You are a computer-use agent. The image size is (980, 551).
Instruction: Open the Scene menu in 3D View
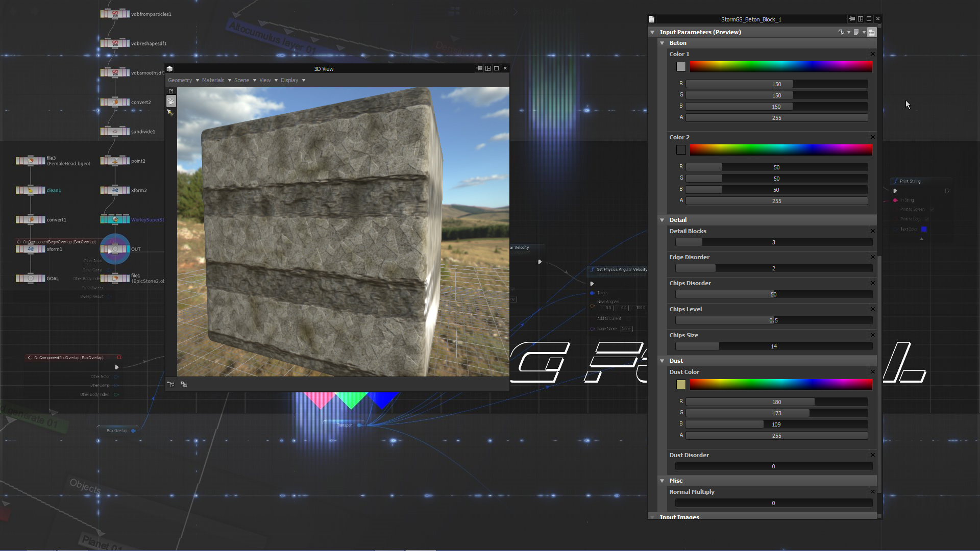241,80
